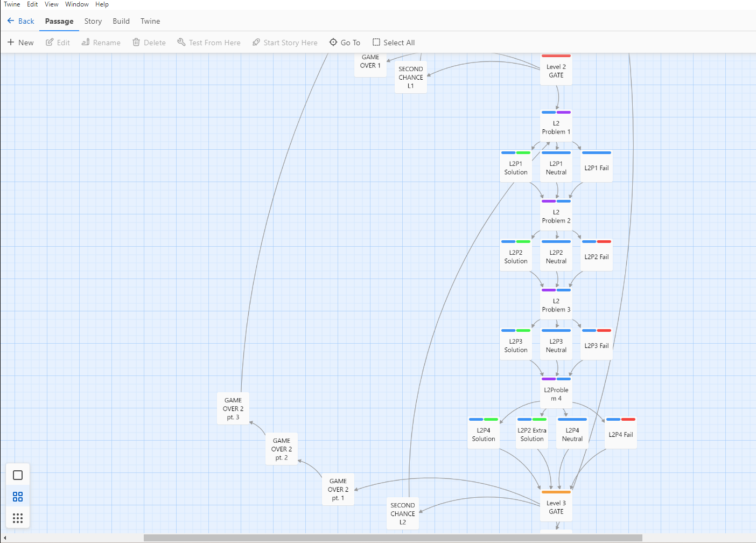Select the L2 Problem 3 passage
Viewport: 756px width, 543px height.
click(556, 304)
